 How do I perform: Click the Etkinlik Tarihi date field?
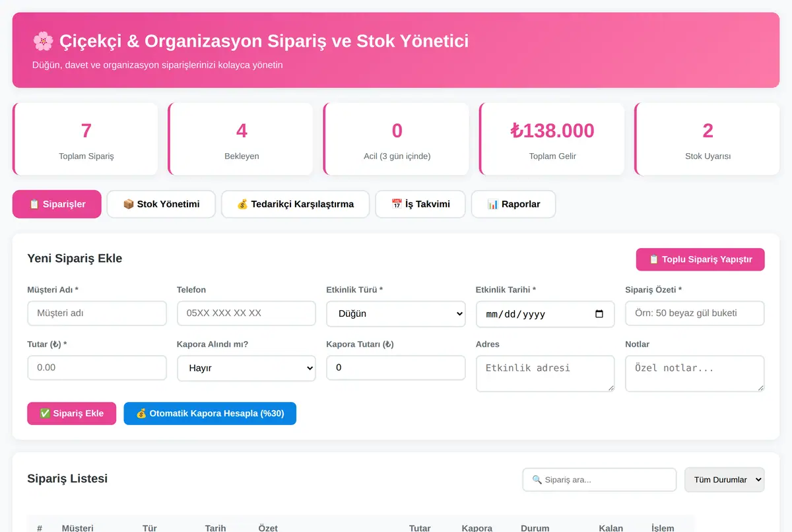[x=545, y=314]
